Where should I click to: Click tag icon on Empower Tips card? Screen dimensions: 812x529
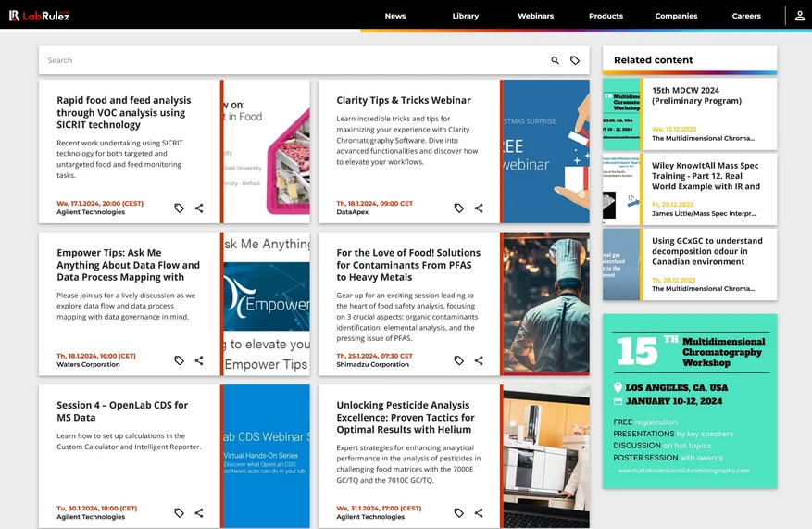coord(180,360)
